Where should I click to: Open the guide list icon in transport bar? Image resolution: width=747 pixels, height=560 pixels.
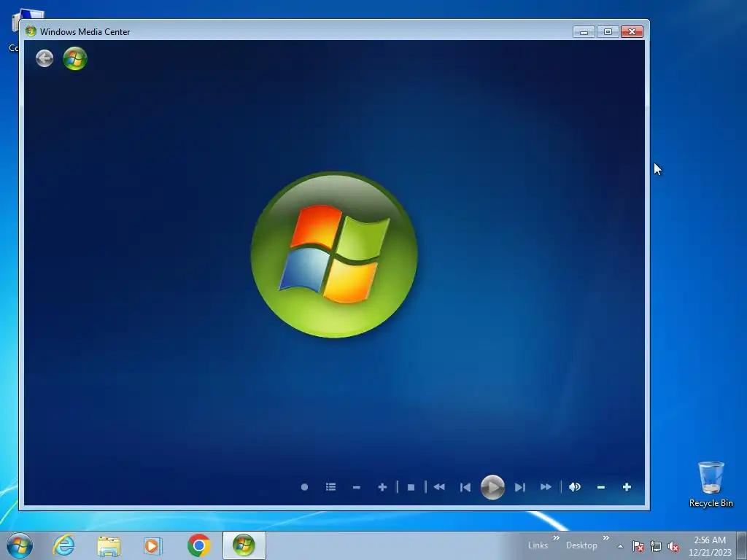330,486
